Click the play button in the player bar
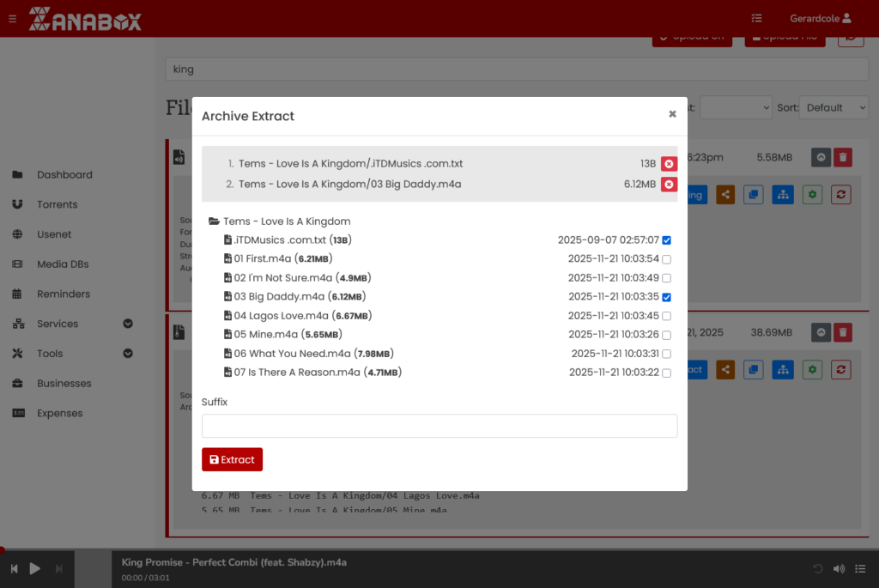This screenshot has width=879, height=588. coord(35,568)
